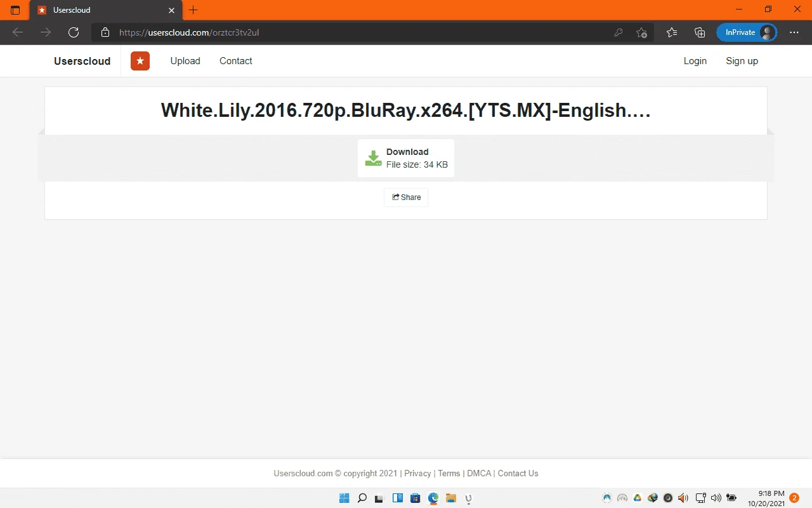Click the Google Drive tray icon

[x=638, y=498]
